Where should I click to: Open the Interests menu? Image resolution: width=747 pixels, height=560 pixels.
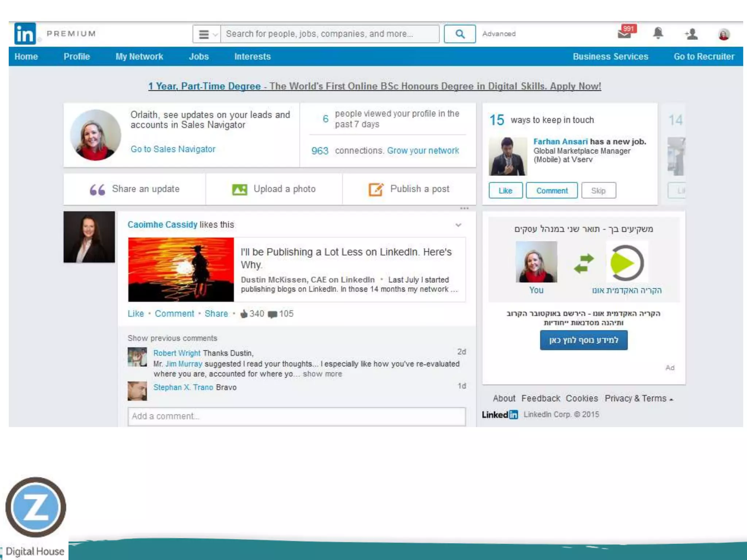252,57
